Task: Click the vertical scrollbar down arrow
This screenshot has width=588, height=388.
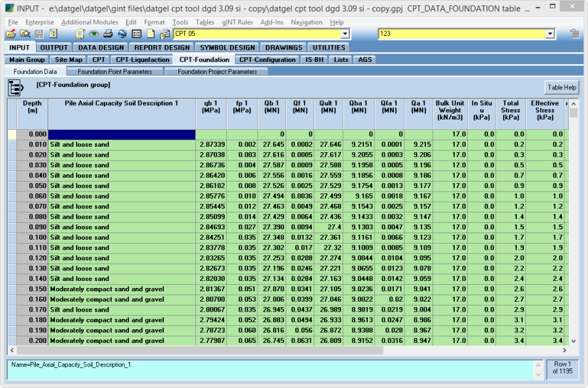Action: pyautogui.click(x=574, y=341)
